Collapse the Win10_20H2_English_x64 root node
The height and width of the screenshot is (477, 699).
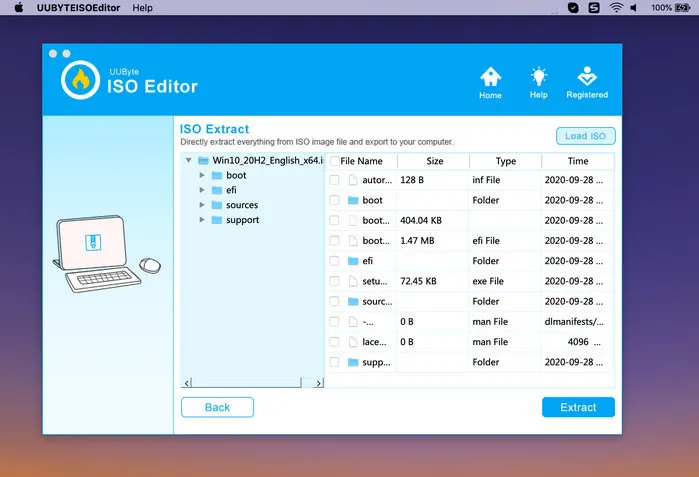pyautogui.click(x=189, y=160)
